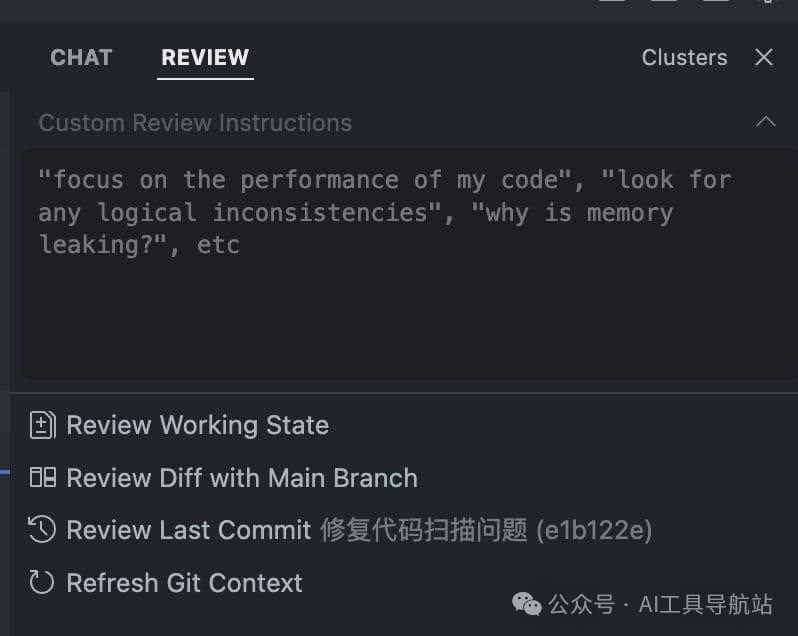Switch to the CHAT tab

pyautogui.click(x=81, y=57)
